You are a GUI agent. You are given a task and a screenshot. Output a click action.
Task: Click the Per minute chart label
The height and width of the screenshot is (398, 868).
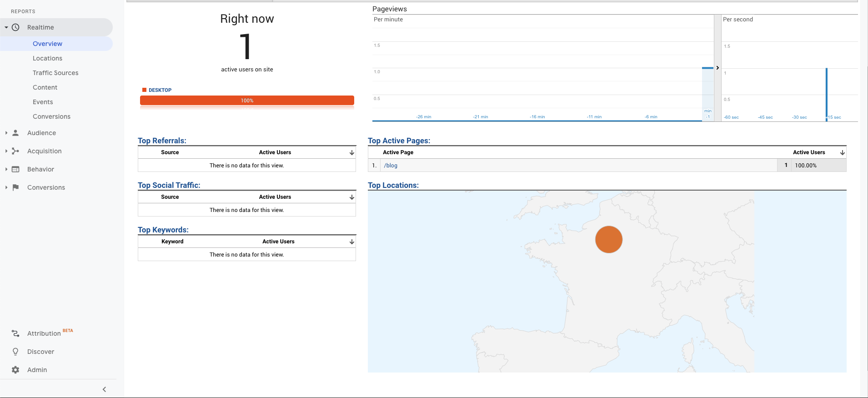[x=388, y=20]
